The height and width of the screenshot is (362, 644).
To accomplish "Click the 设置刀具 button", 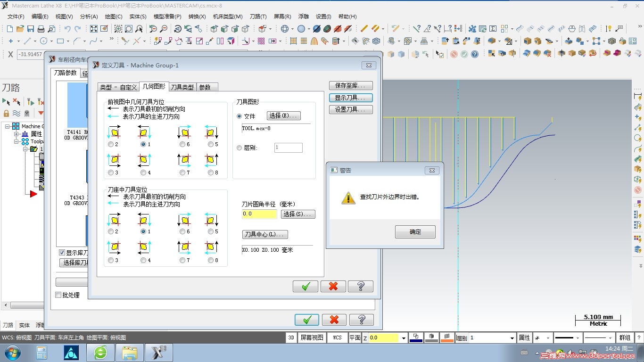I will click(x=351, y=109).
